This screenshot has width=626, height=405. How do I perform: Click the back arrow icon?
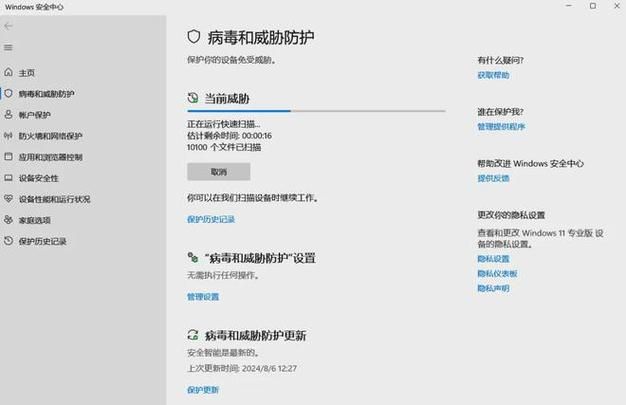coord(8,26)
